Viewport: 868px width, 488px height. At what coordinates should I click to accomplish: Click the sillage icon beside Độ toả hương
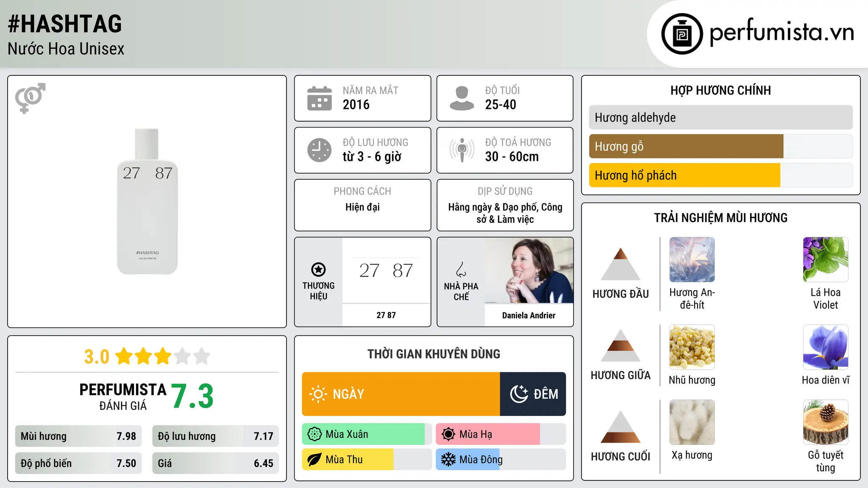462,150
